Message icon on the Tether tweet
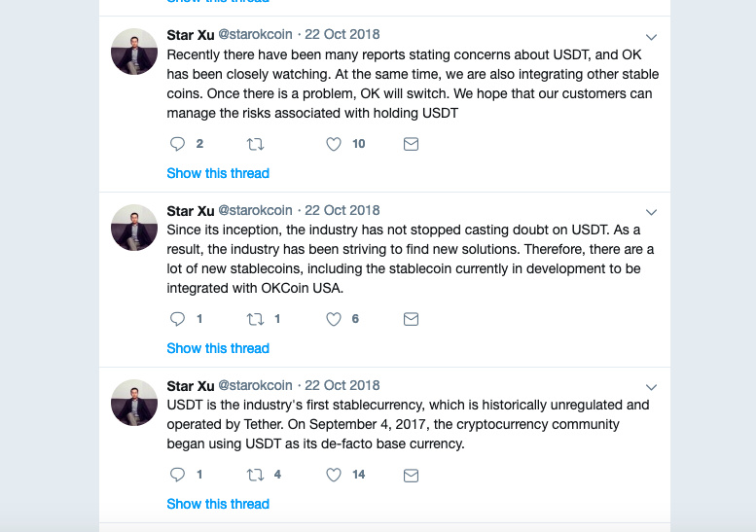The width and height of the screenshot is (756, 532). (411, 475)
